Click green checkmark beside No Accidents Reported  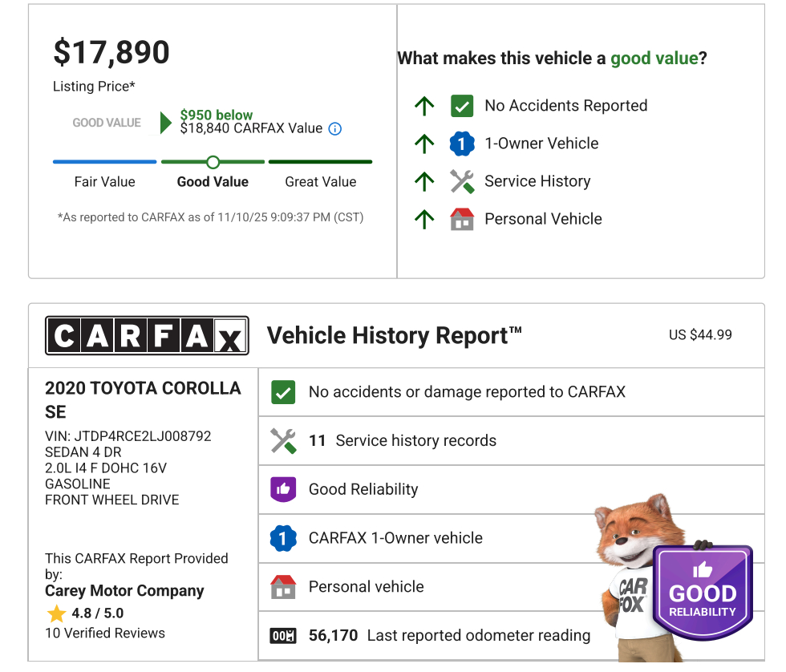(462, 106)
